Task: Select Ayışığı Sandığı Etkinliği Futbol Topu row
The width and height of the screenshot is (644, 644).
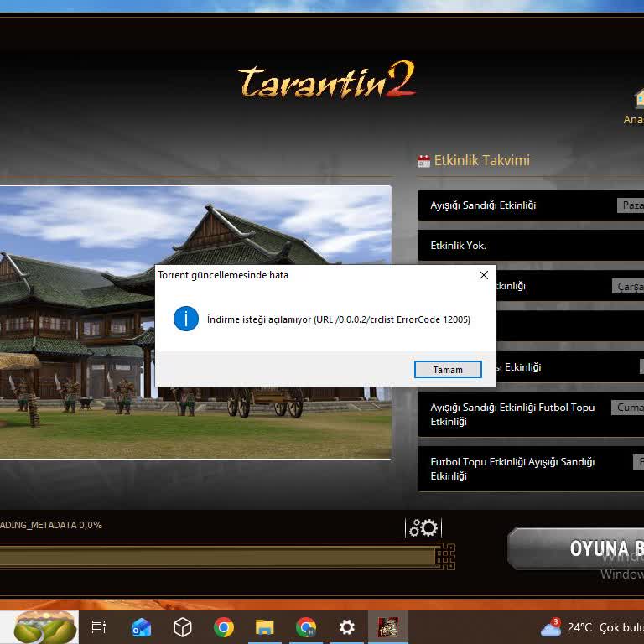Action: click(x=531, y=414)
